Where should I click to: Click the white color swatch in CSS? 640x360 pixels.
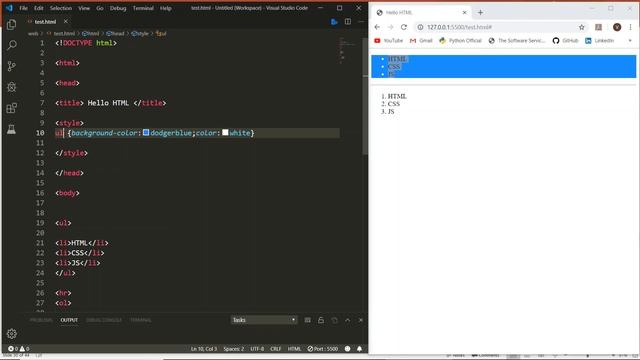[225, 132]
